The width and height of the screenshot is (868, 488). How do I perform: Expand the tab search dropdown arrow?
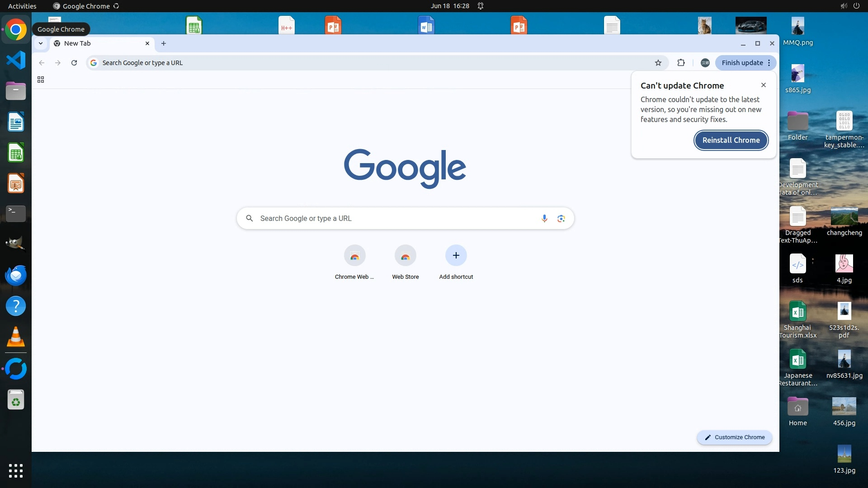pos(41,43)
